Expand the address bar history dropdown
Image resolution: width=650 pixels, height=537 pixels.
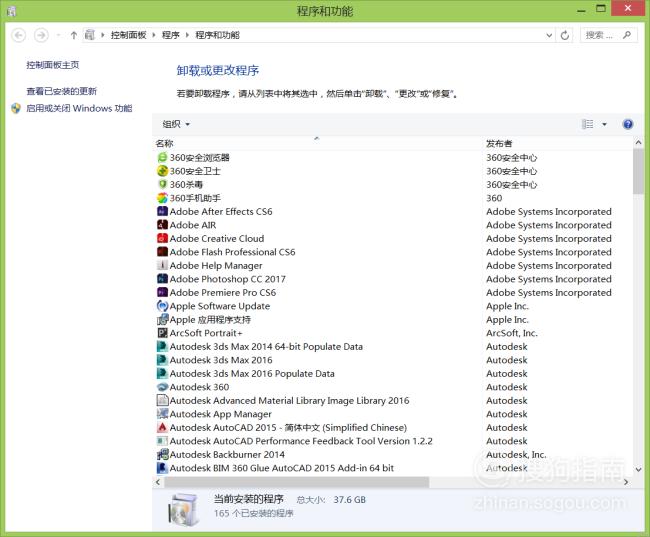[549, 35]
